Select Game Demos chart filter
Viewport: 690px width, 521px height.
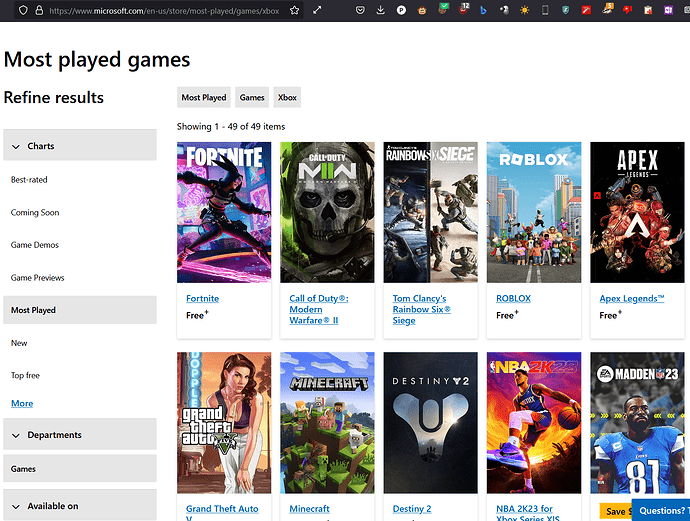point(34,245)
